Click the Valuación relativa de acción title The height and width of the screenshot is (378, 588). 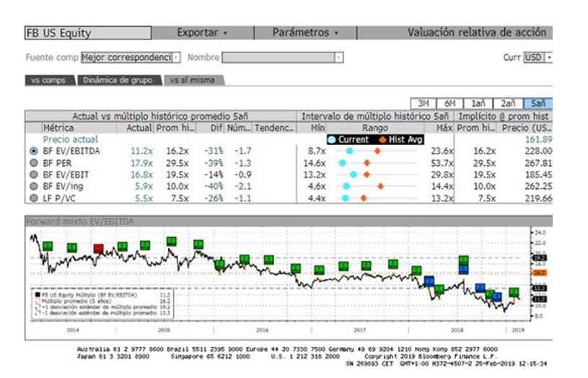click(477, 32)
